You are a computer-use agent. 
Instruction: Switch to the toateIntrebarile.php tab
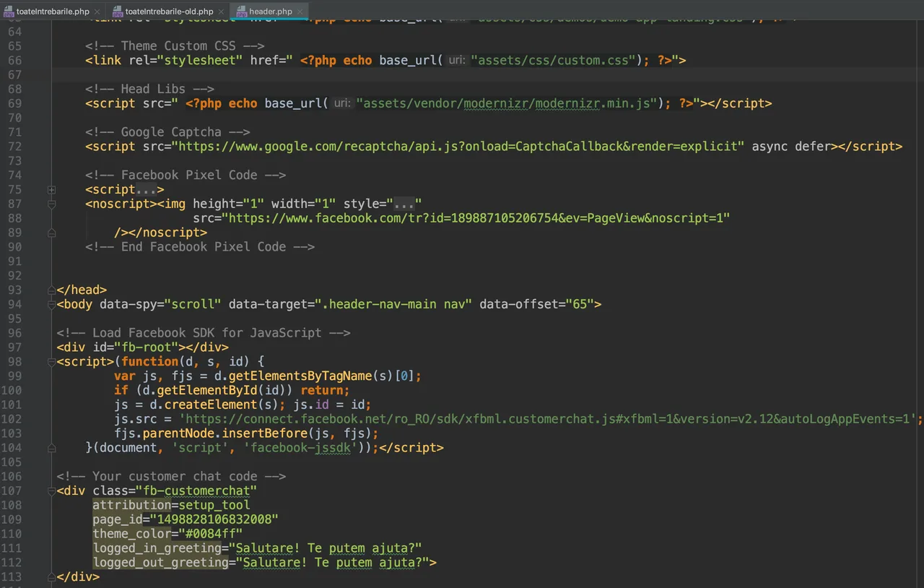(x=51, y=12)
